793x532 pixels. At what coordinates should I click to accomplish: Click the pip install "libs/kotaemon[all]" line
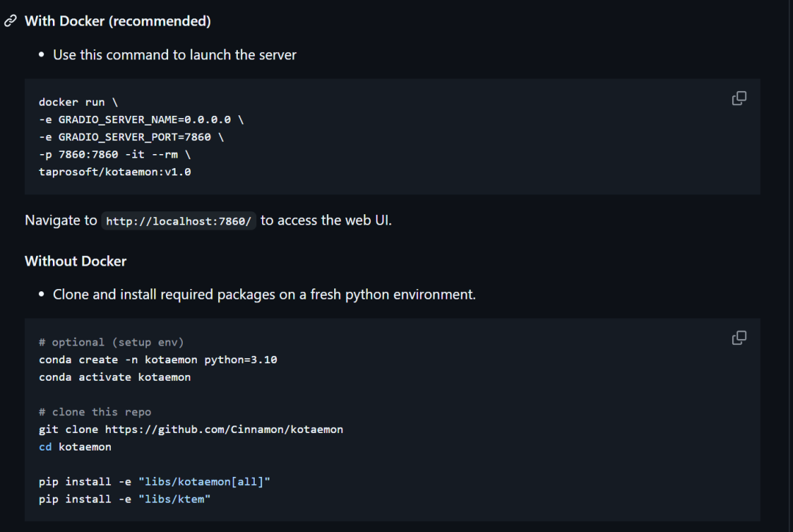click(x=155, y=481)
